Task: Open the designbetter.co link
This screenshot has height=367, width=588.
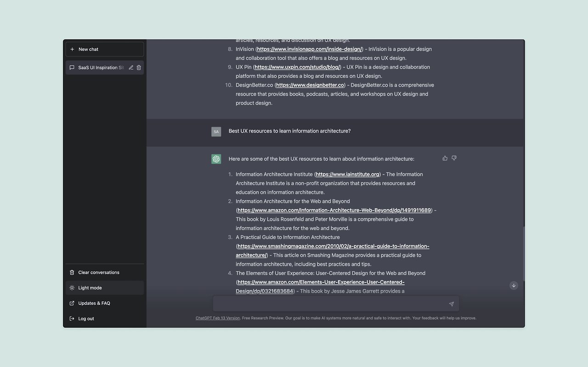Action: (310, 85)
